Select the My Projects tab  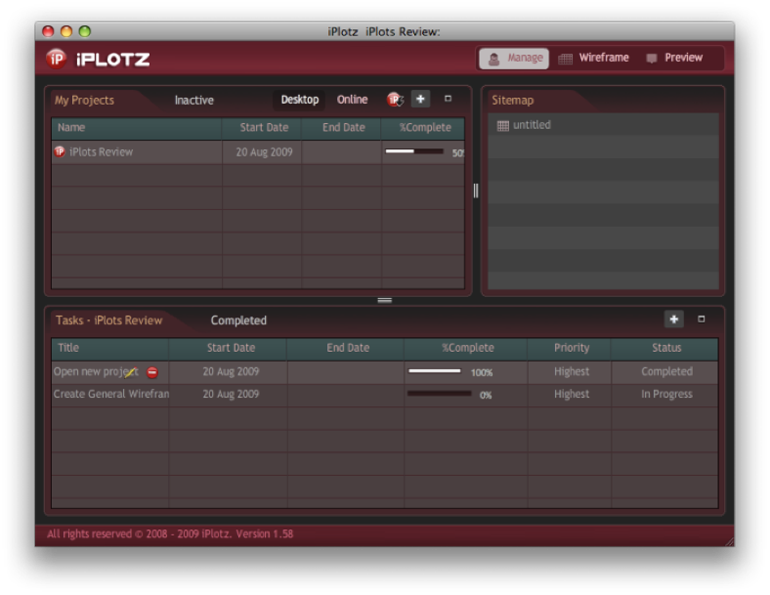pos(84,100)
